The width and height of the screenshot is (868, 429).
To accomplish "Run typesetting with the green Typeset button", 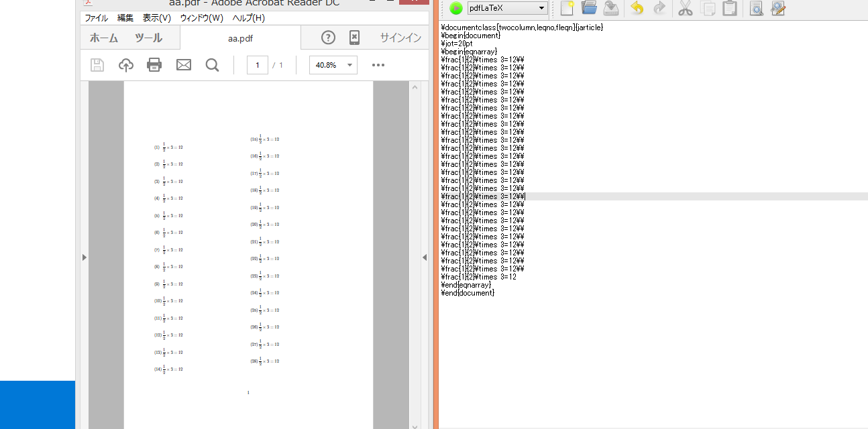I will click(456, 8).
